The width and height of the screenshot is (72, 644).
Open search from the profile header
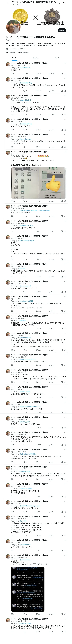(64, 3)
